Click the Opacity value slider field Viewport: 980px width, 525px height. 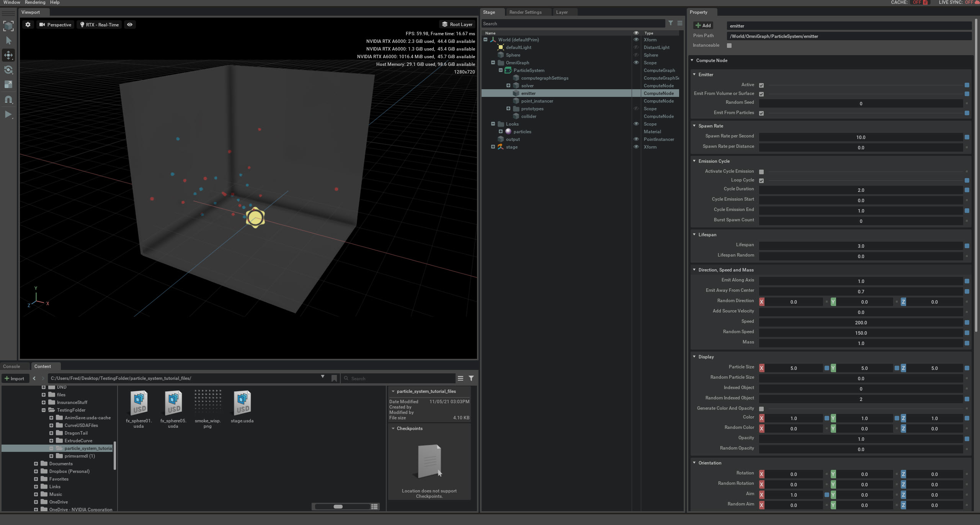click(x=861, y=439)
